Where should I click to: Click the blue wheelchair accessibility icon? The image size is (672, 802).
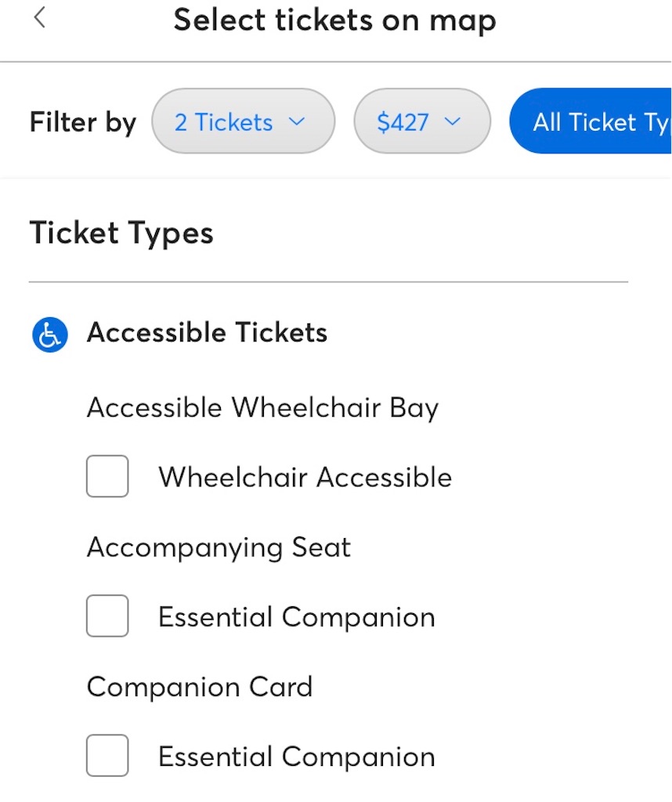(49, 334)
